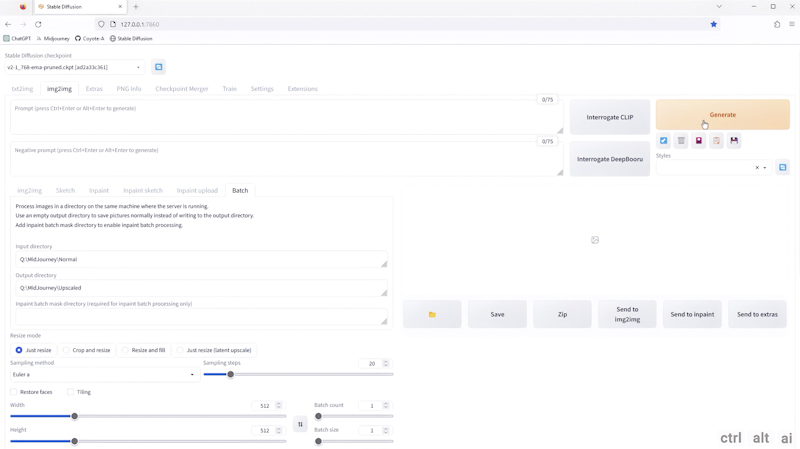The height and width of the screenshot is (449, 800).
Task: Refresh the Styles list icon
Action: (x=783, y=167)
